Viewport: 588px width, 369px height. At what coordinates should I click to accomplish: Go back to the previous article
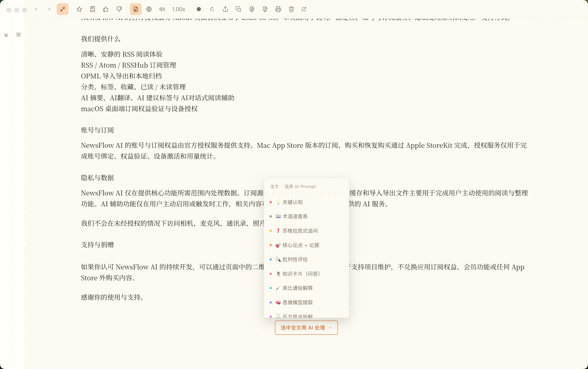[36, 9]
